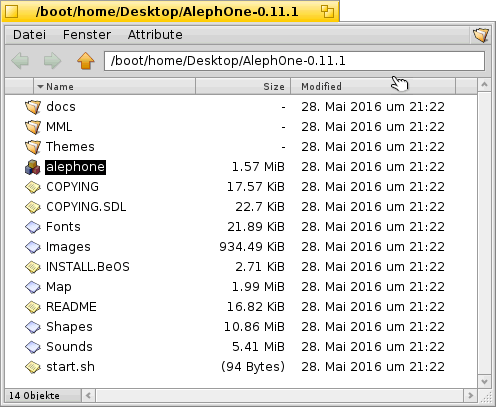
Task: Select the highlighted alephone file name
Action: [x=75, y=167]
